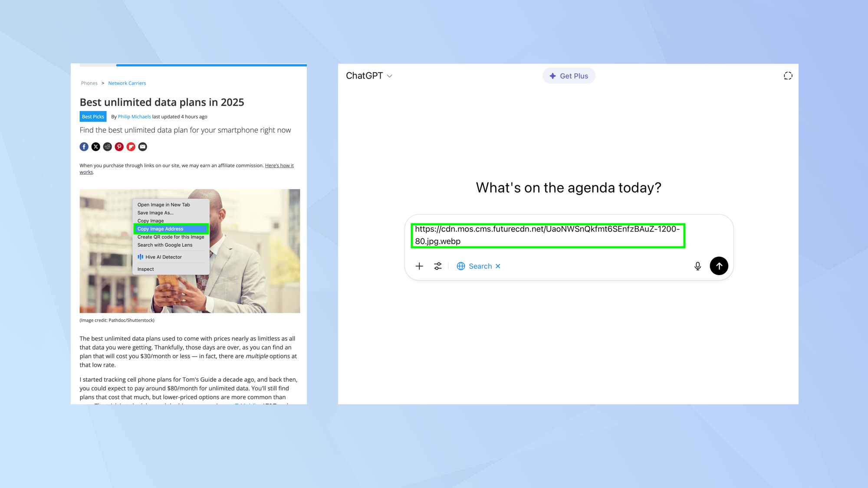Open the Network Carriers breadcrumb link
868x488 pixels.
(127, 83)
